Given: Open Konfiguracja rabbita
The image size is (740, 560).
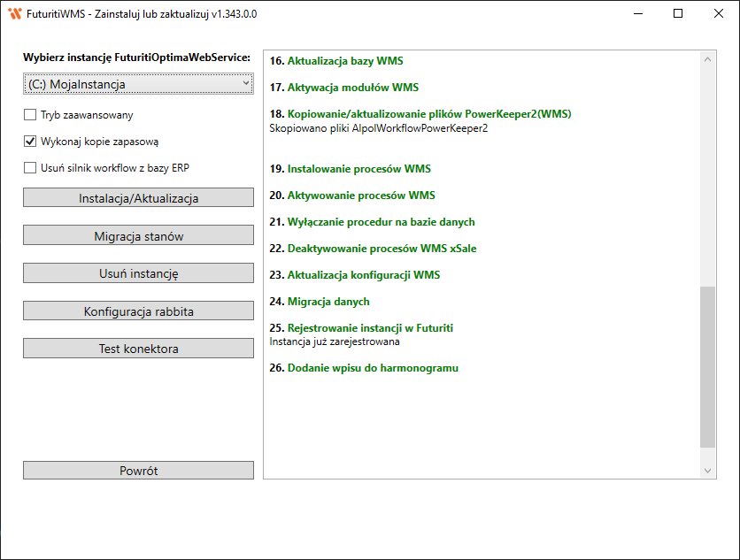Looking at the screenshot, I should 138,311.
